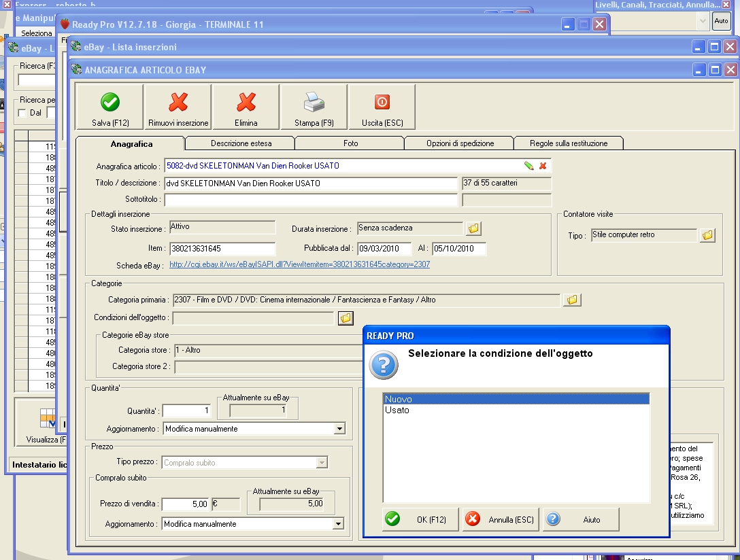Open folder icon beside Condizioni dell'oggetto
740x560 pixels.
(x=346, y=318)
